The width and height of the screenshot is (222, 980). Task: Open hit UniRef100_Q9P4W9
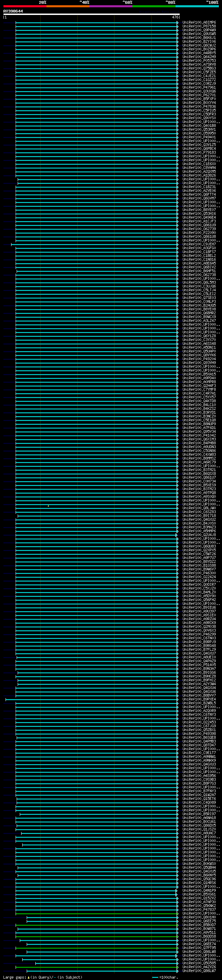(x=199, y=30)
